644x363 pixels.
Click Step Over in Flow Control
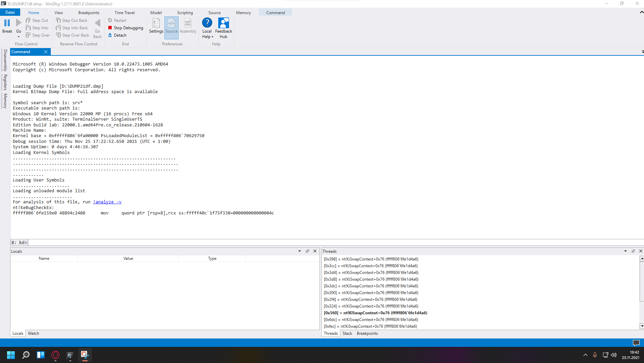(38, 35)
